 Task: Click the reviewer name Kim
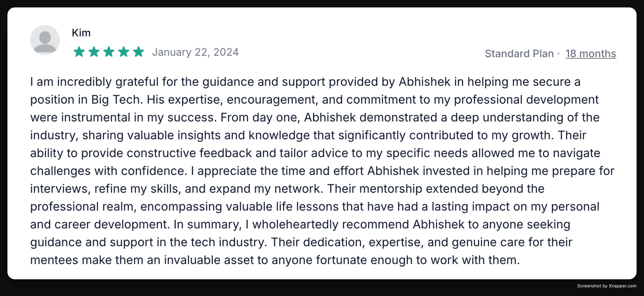pos(81,33)
